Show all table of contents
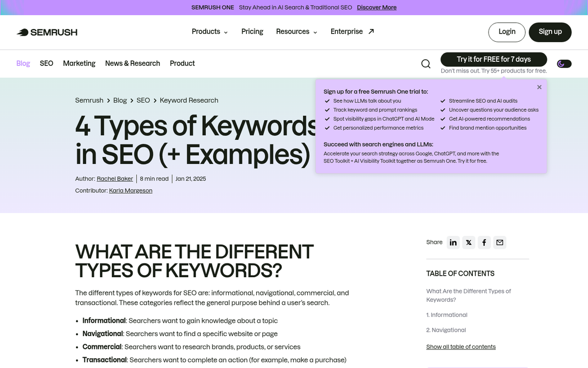 click(x=461, y=346)
